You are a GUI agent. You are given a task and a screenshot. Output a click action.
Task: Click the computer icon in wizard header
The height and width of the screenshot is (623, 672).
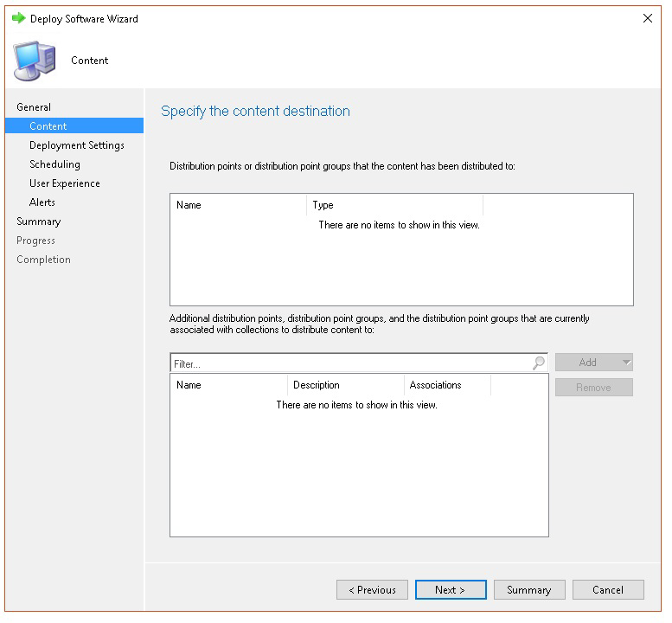(x=35, y=60)
